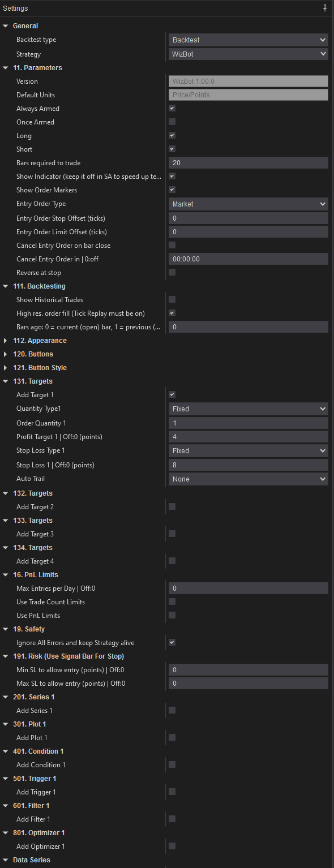Click the Profit Target 1 field
Screen dimensions: 334x868
[x=249, y=437]
